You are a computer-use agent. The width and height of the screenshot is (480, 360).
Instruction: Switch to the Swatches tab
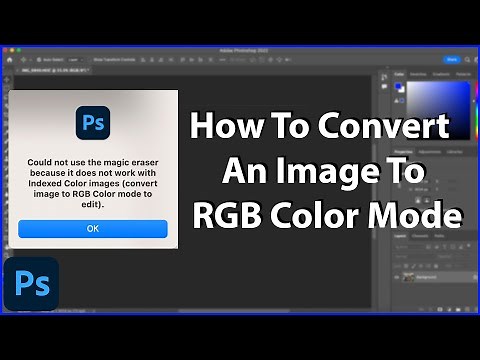pos(418,74)
